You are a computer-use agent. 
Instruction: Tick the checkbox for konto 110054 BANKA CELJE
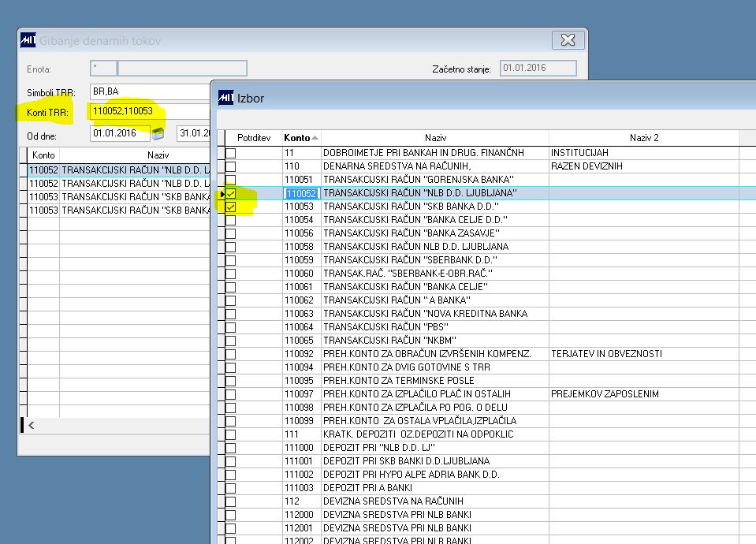click(x=231, y=221)
